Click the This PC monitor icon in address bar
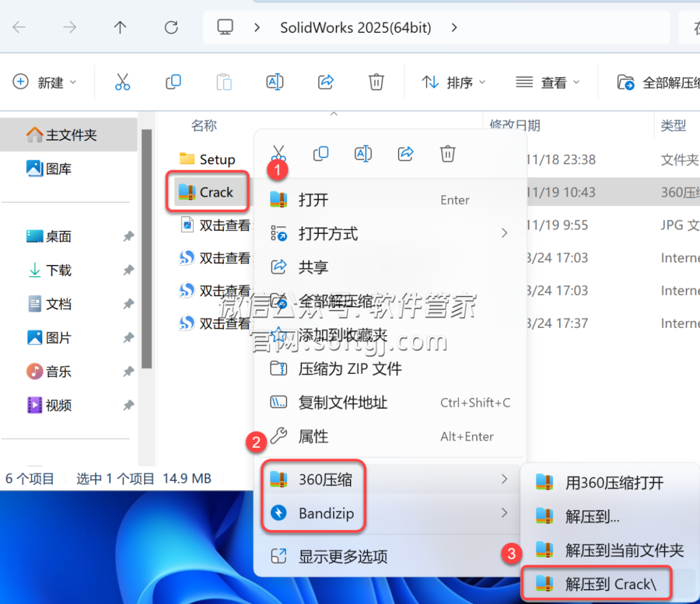The width and height of the screenshot is (700, 604). click(x=225, y=27)
